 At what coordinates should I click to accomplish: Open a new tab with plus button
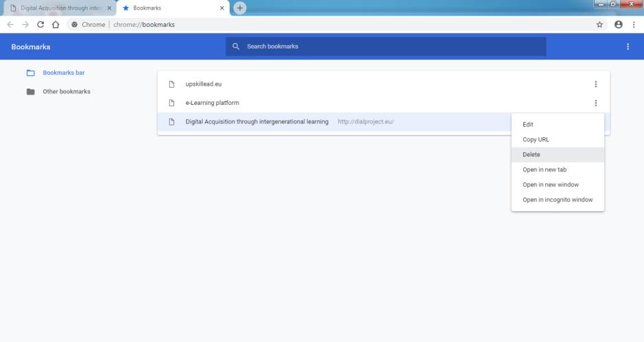tap(240, 8)
